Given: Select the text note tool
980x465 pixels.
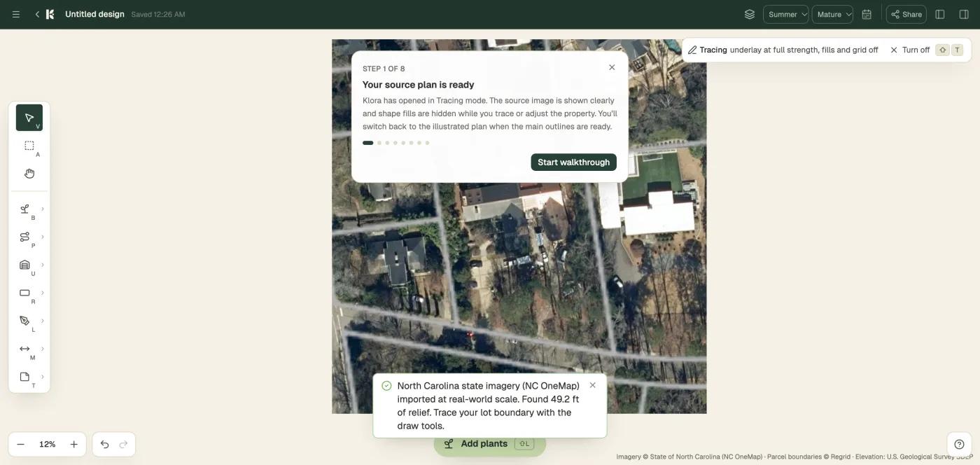Looking at the screenshot, I should coord(25,377).
